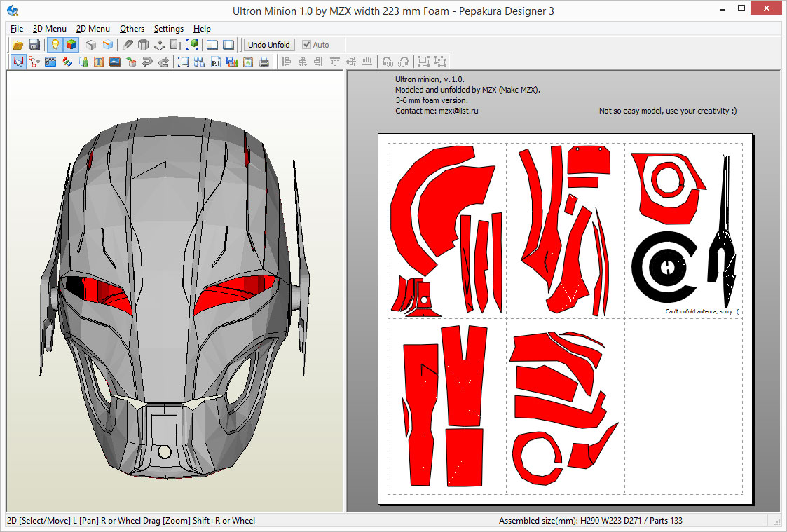Click the clipboard copy icon
The height and width of the screenshot is (532, 787).
[x=248, y=62]
